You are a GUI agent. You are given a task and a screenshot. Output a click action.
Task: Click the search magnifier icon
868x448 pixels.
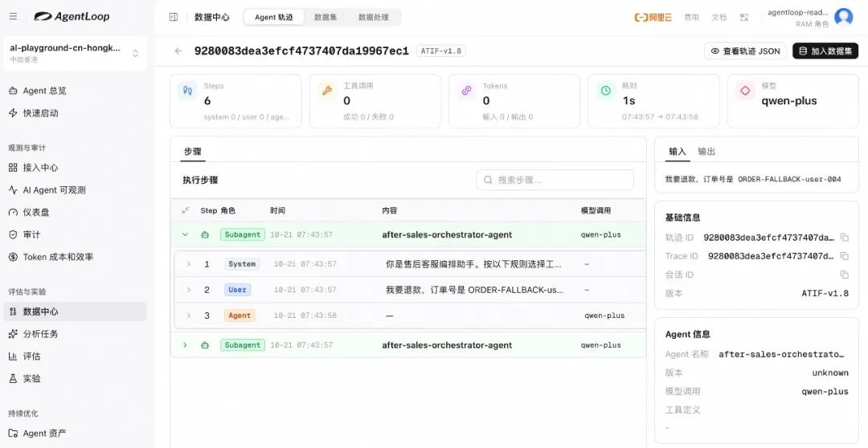489,180
